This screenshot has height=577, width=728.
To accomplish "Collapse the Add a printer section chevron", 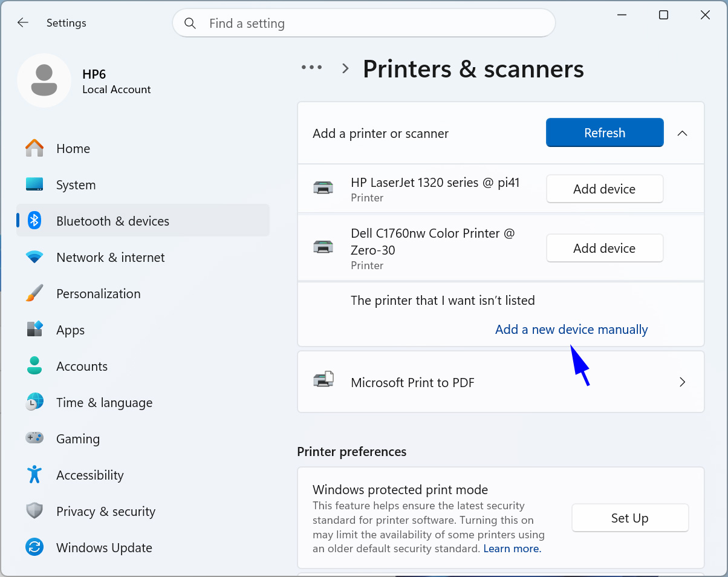I will (682, 133).
